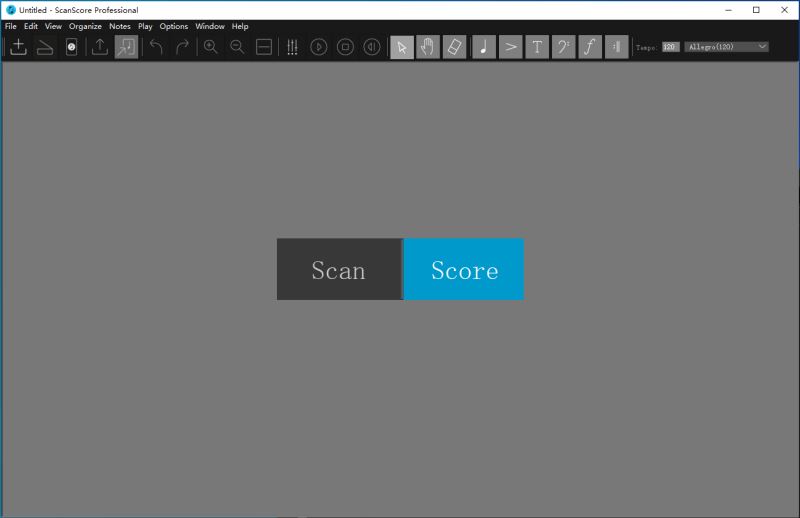
Task: Select the hand pan tool
Action: point(428,47)
